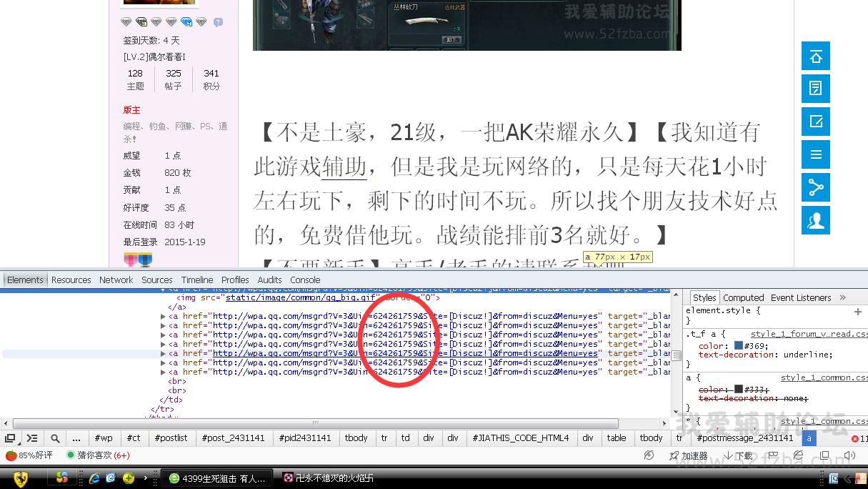
Task: Switch to 4399生死狙击 taskbar window
Action: click(x=217, y=478)
